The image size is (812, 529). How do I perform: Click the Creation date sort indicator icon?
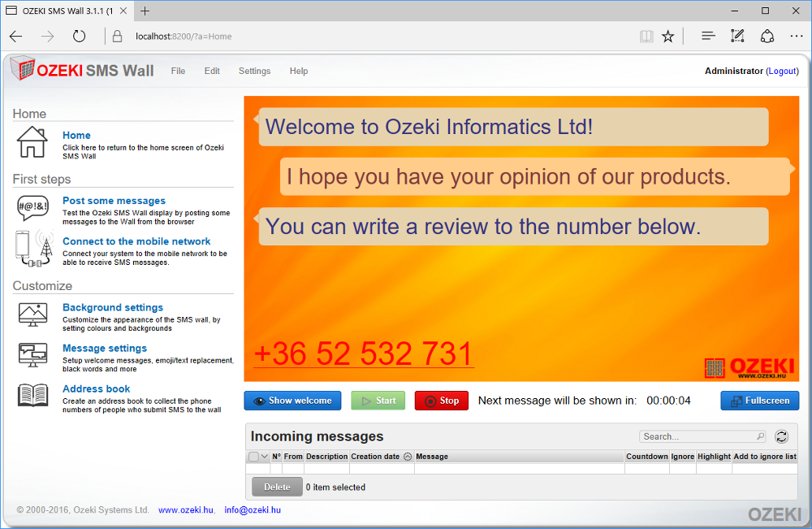pyautogui.click(x=408, y=457)
